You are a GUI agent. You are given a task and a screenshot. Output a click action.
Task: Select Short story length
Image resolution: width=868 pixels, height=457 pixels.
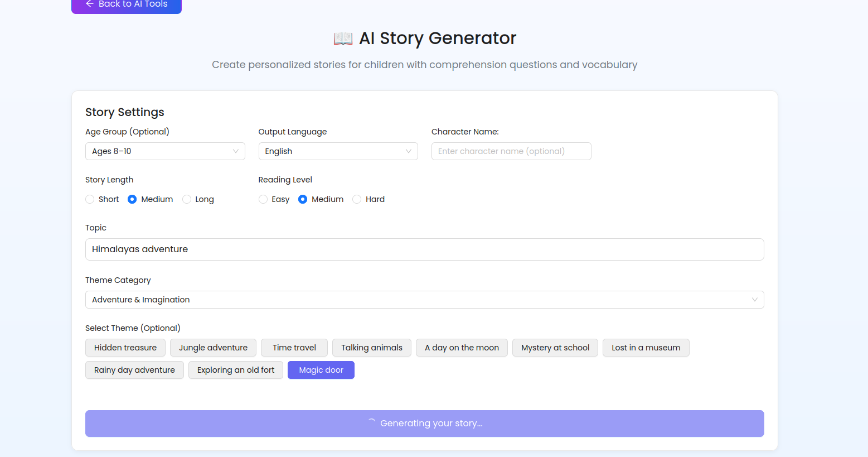[x=90, y=199]
